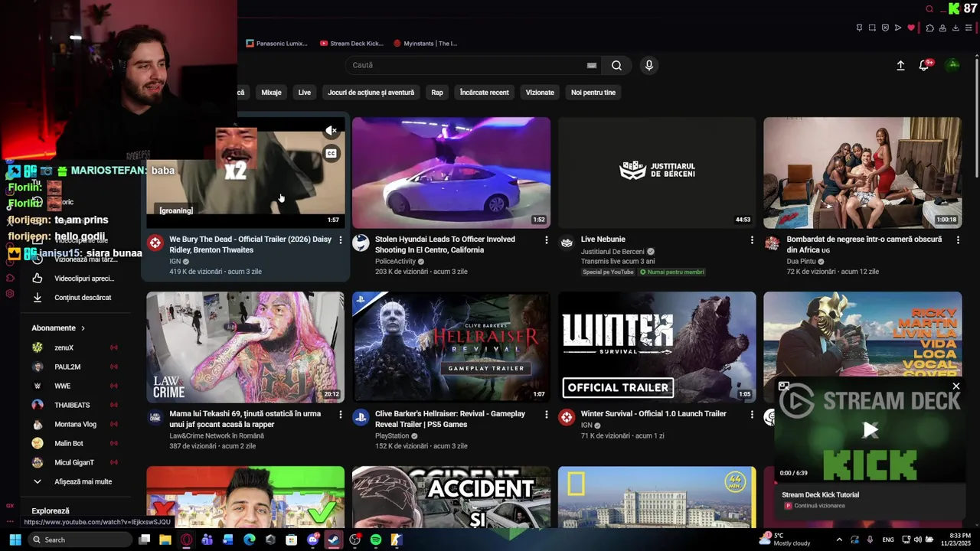This screenshot has width=980, height=551.
Task: Click the Opera pin icon in address bar
Action: (x=859, y=28)
